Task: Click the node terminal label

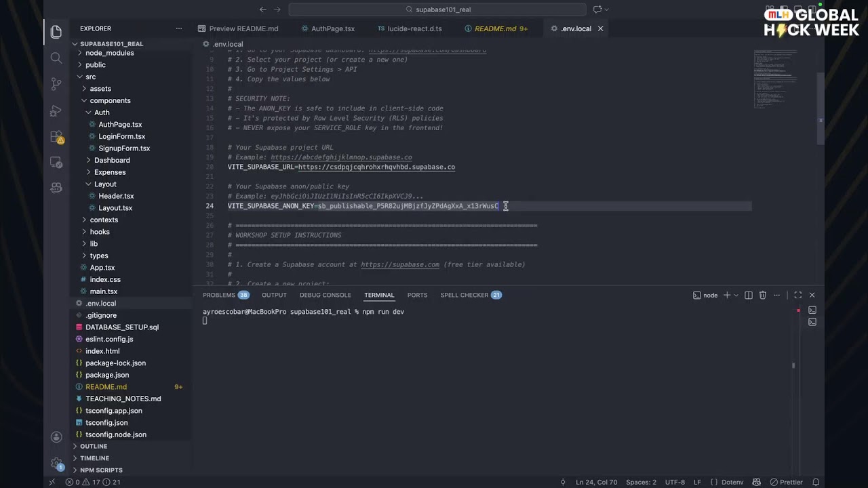Action: (705, 295)
